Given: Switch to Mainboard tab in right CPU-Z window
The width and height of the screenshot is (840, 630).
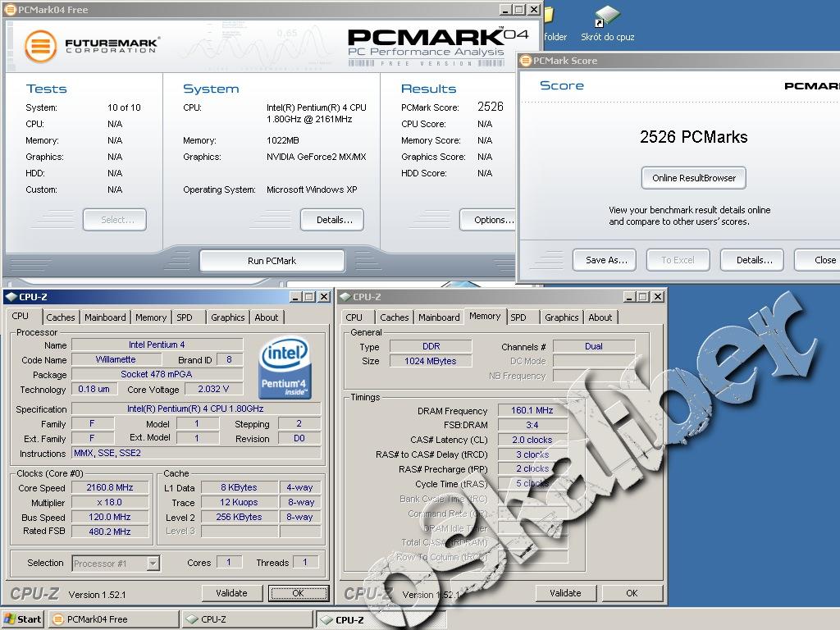Looking at the screenshot, I should click(x=439, y=317).
